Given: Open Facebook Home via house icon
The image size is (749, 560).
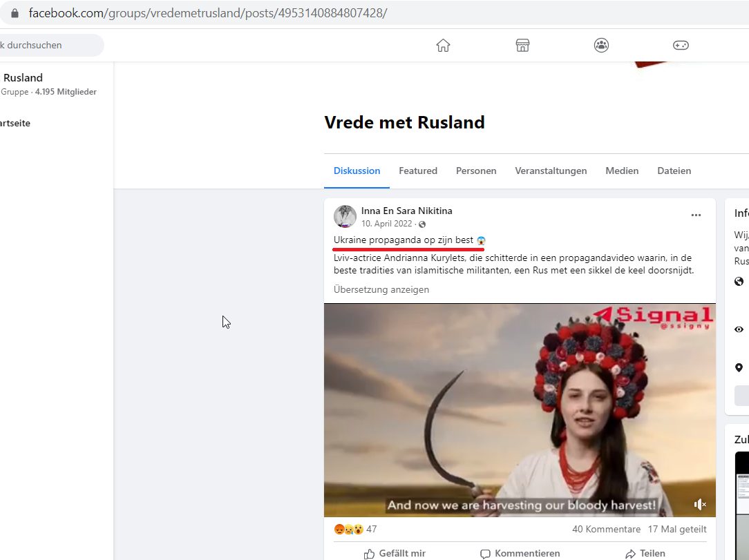Looking at the screenshot, I should 443,46.
